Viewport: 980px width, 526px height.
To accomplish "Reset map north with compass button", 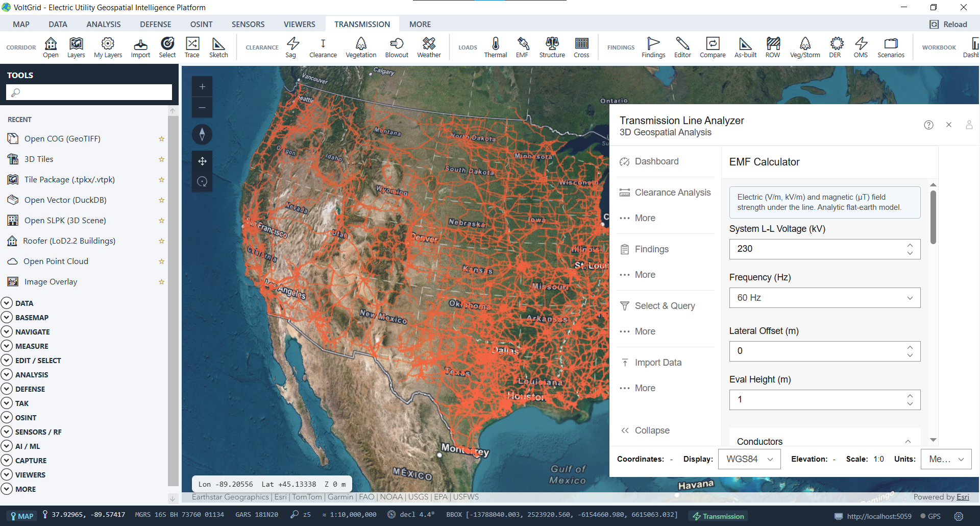I will [202, 134].
